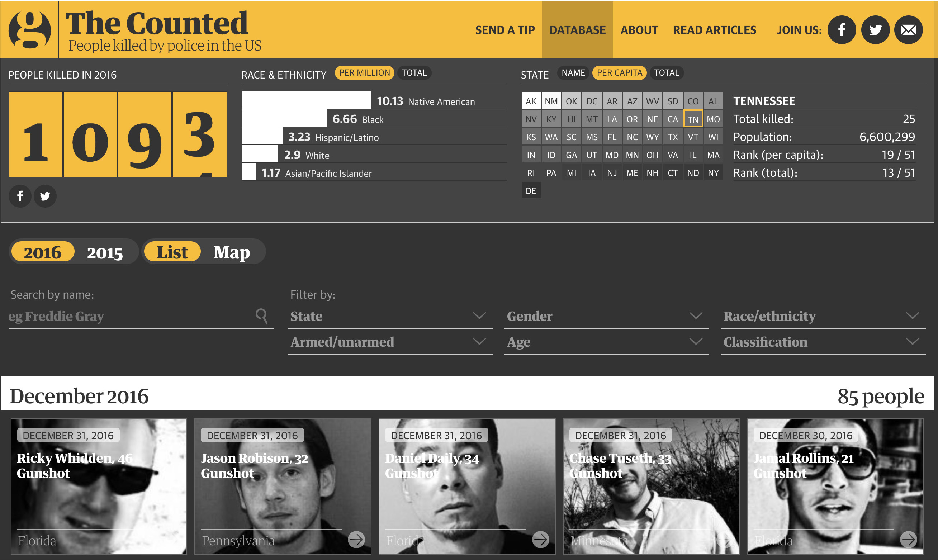Open the Race/ethnicity filter dropdown
Viewport: 938px width, 560px height.
[x=823, y=316]
